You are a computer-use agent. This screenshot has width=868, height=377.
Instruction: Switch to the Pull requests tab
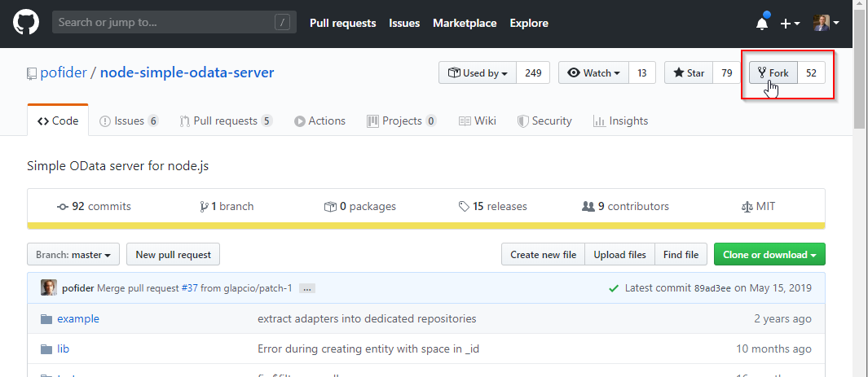coord(227,121)
